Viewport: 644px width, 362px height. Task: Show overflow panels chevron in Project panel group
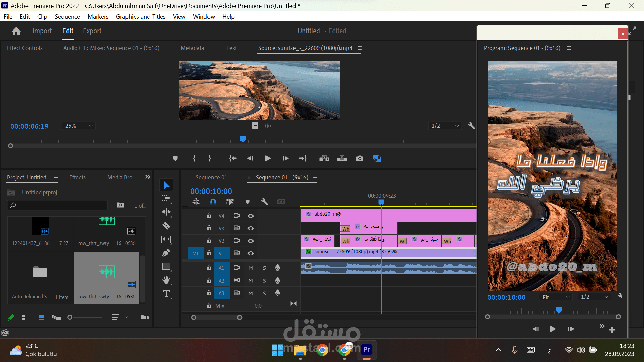click(x=148, y=177)
